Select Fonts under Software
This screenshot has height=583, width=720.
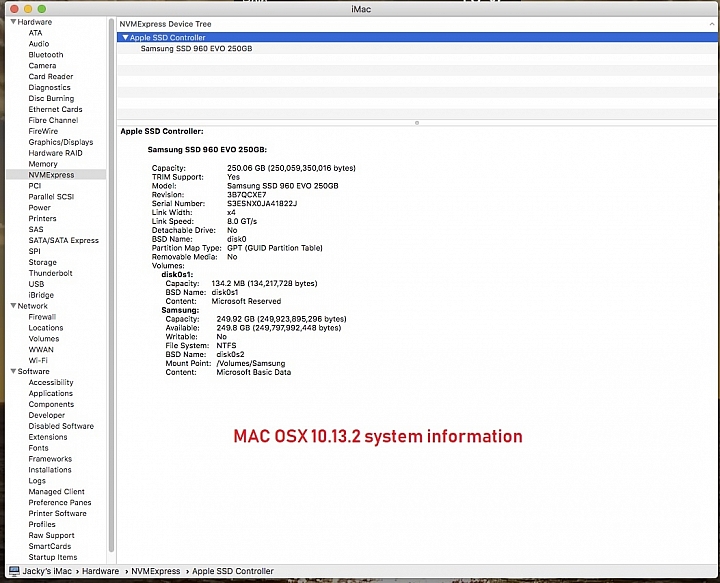click(x=38, y=448)
